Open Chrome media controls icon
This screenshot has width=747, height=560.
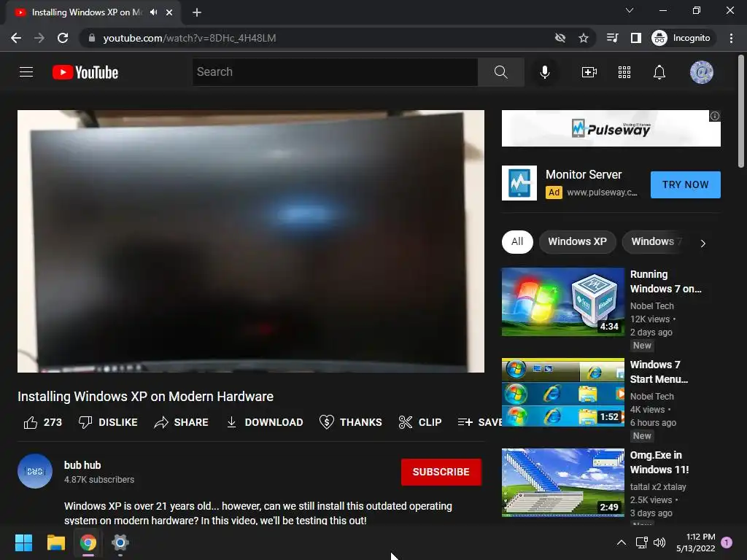[x=612, y=38]
